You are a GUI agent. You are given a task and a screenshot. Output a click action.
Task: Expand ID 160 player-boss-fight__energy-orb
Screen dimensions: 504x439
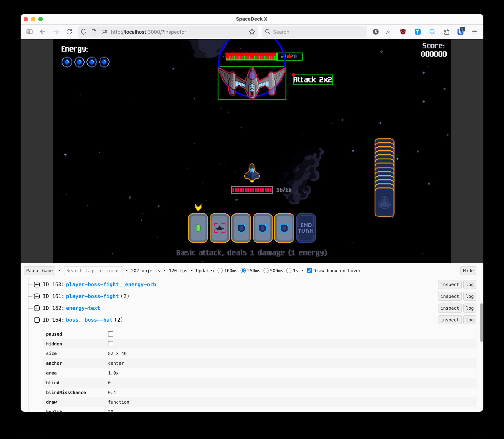[37, 284]
